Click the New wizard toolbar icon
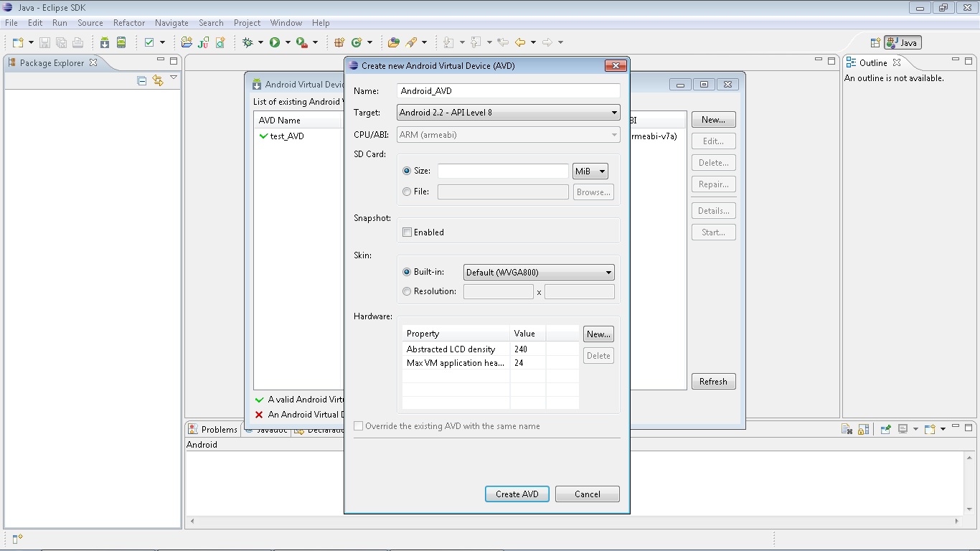The height and width of the screenshot is (551, 980). (18, 42)
